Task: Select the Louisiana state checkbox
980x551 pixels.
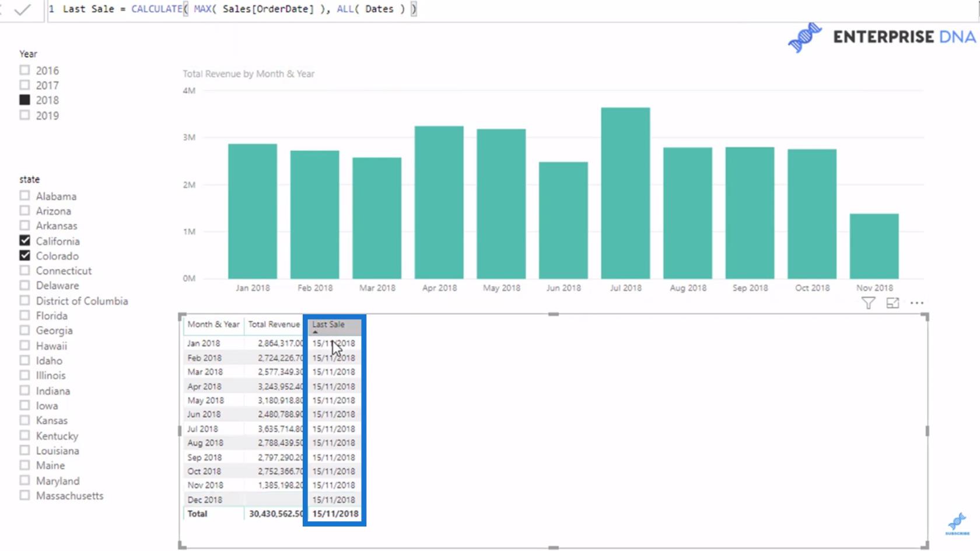Action: pyautogui.click(x=24, y=450)
